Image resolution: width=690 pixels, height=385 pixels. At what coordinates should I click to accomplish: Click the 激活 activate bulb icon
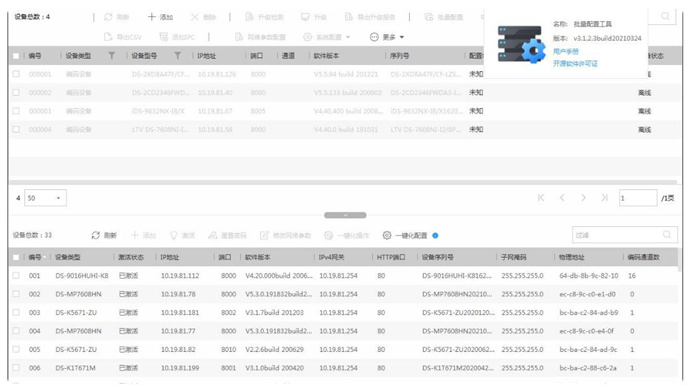point(173,235)
